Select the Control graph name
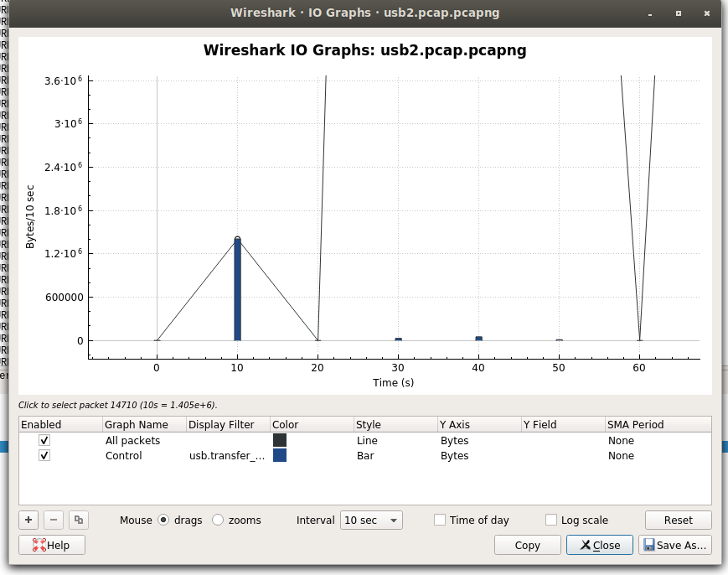 [123, 456]
